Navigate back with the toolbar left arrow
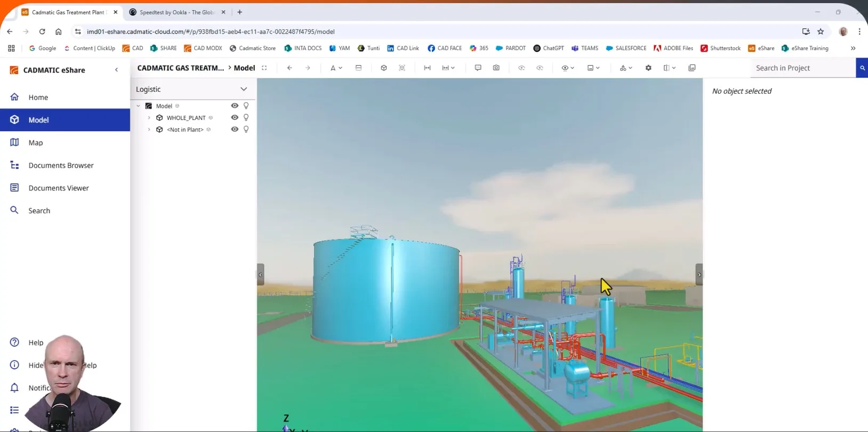 point(290,68)
